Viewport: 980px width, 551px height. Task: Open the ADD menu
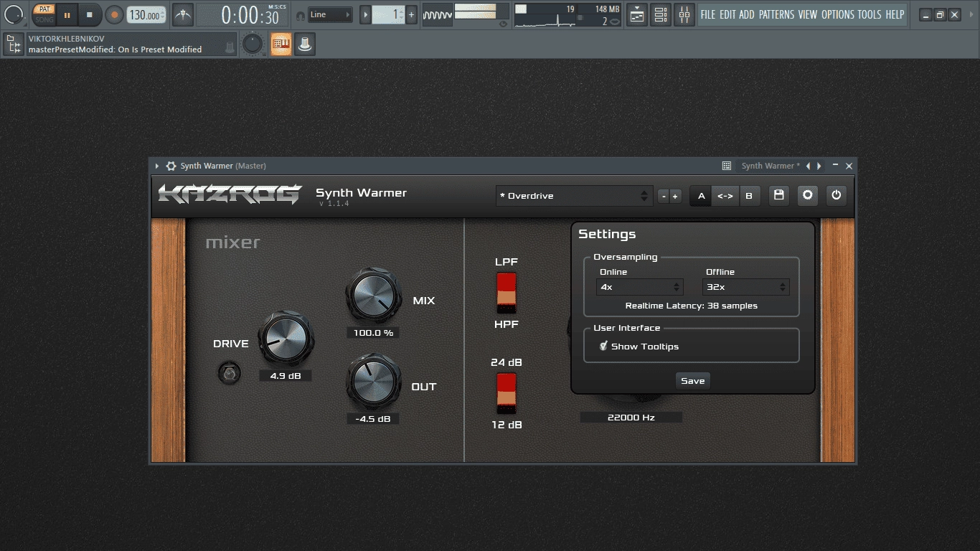[x=747, y=14]
